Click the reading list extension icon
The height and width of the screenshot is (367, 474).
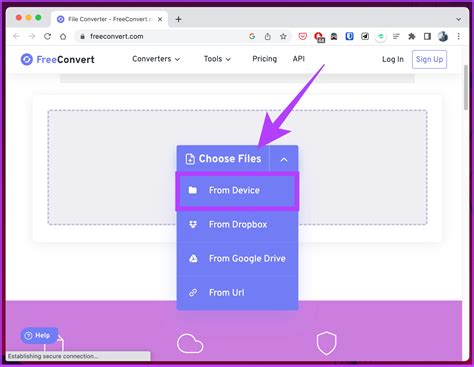tap(396, 36)
